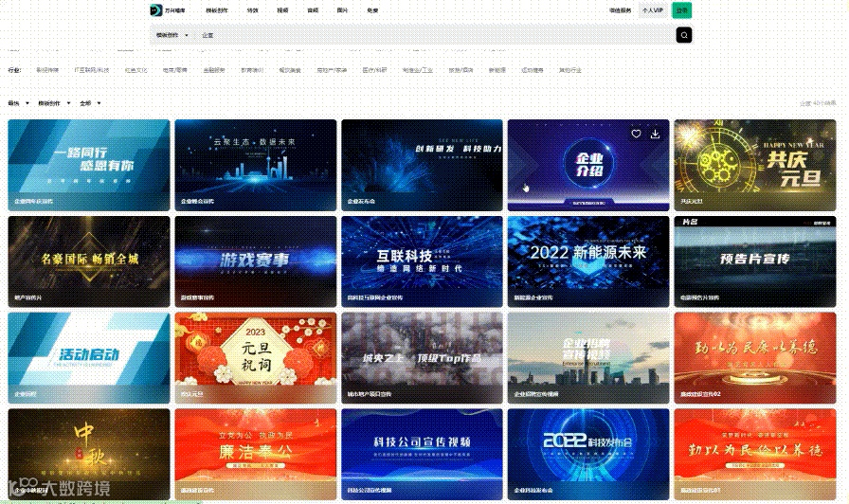Open the 城央之上 顶级Top作品 template thumbnail
Screen dimensions: 849x504
422,358
